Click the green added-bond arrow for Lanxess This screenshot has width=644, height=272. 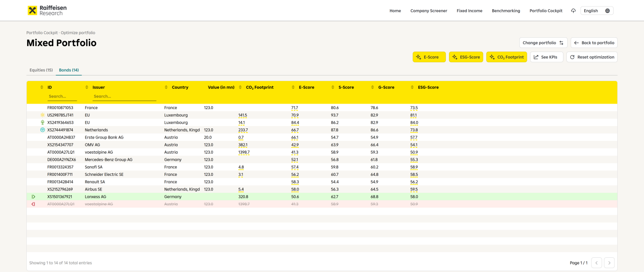[33, 197]
